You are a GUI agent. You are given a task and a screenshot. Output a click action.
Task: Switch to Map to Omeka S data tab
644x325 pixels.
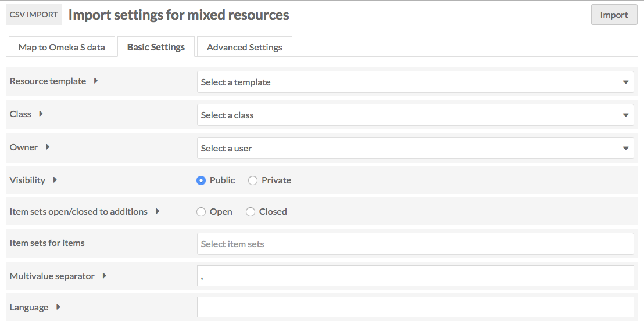(62, 47)
